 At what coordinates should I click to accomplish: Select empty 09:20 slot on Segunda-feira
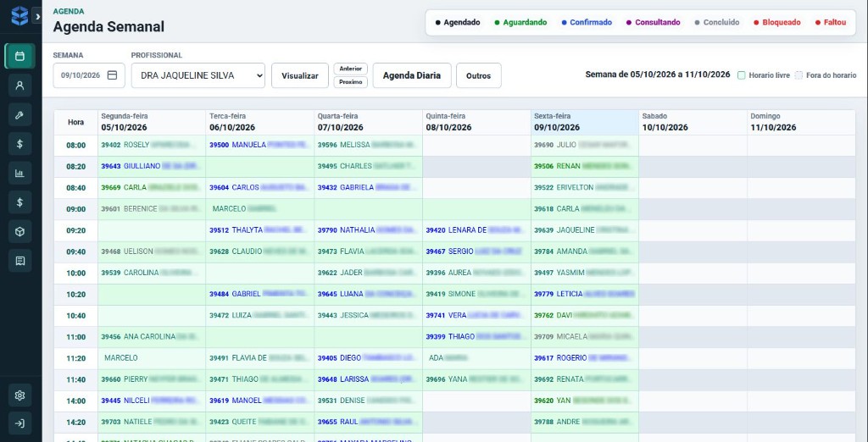[x=152, y=230]
